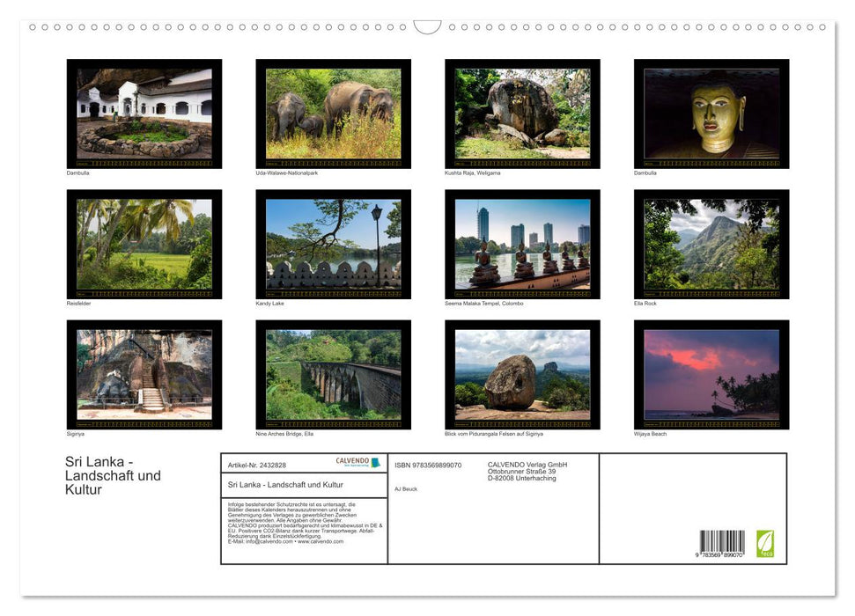Click the 'Kushta Raja, Weligama' caption
This screenshot has width=855, height=616.
pos(472,172)
